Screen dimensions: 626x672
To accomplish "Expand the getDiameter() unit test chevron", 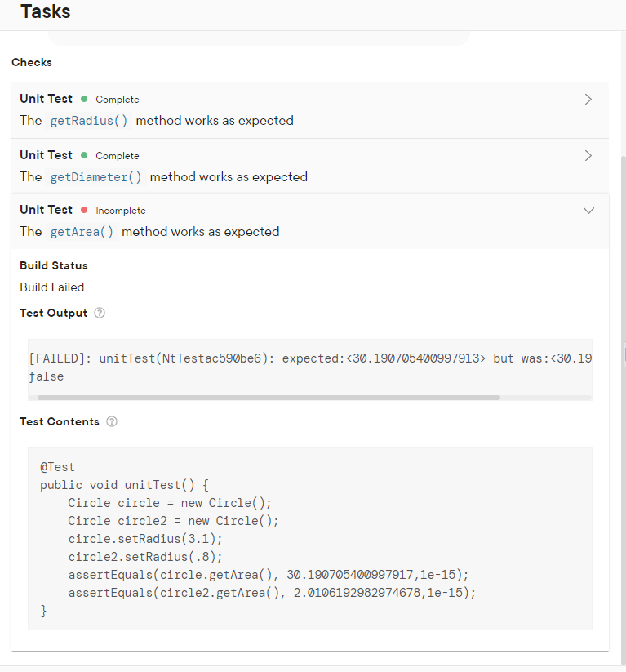I will point(588,156).
